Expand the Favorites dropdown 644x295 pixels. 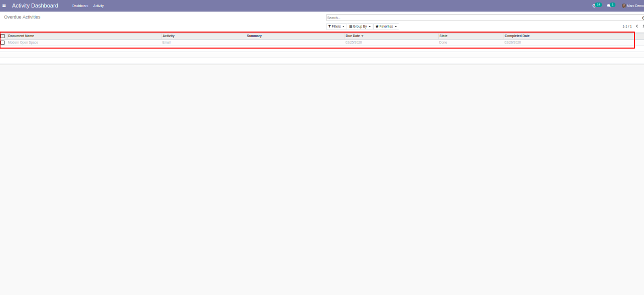pyautogui.click(x=386, y=27)
